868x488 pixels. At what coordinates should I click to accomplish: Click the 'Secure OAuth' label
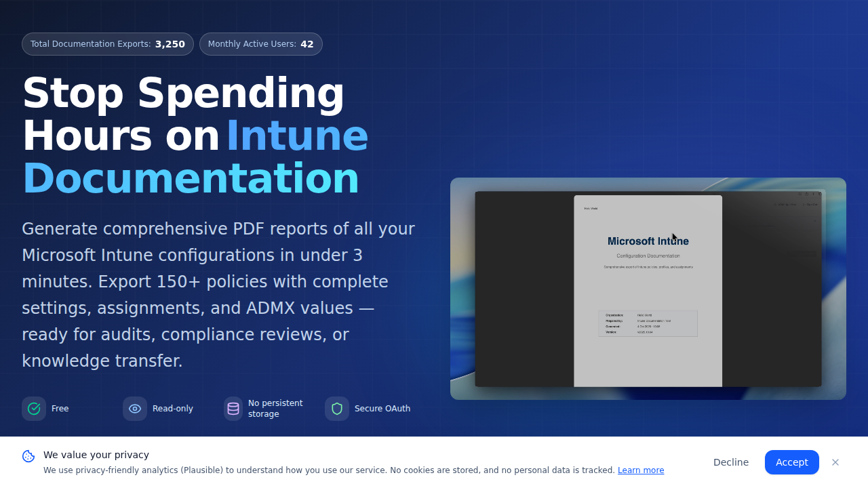point(382,409)
